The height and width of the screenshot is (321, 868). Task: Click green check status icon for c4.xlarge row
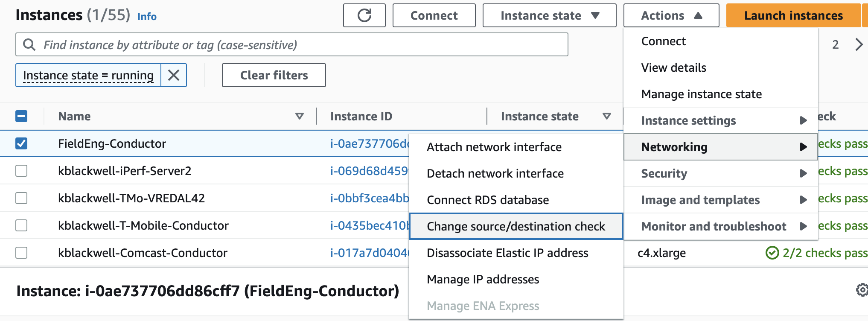tap(772, 253)
